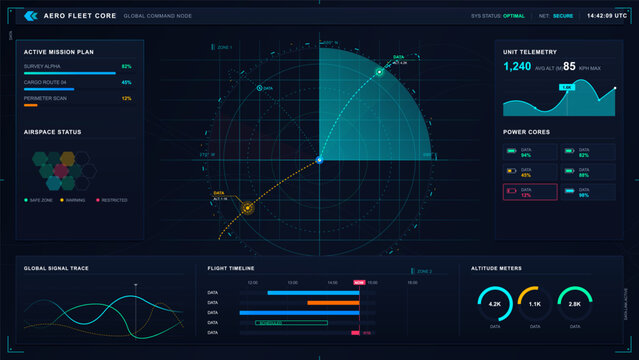Screen dimensions: 639x360
Task: Click the Survey Alpha progress bar
Action: [x=70, y=73]
